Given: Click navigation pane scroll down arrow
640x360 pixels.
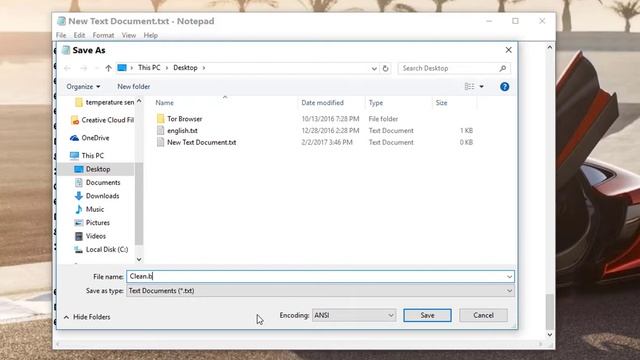Looking at the screenshot, I should (139, 259).
